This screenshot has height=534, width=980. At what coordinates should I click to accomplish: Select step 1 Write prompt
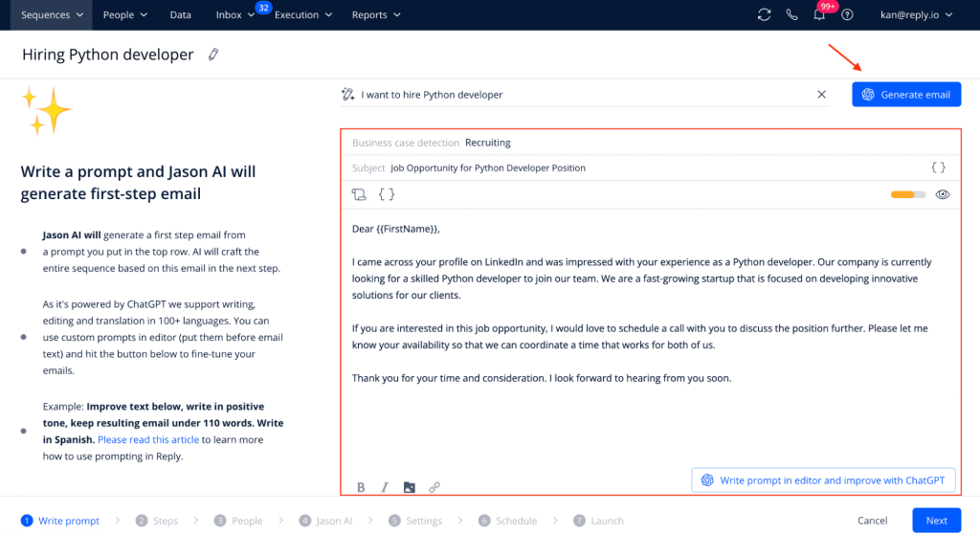tap(60, 521)
